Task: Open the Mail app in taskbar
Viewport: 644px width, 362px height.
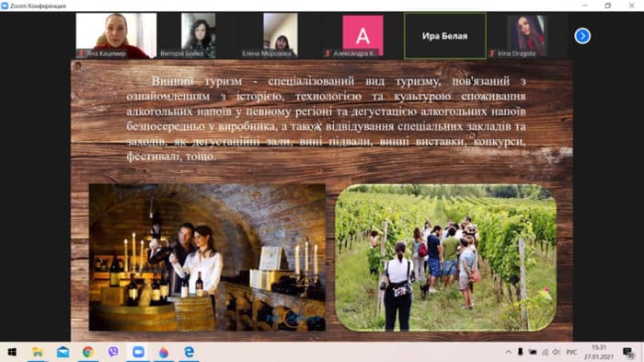Action: pos(63,352)
